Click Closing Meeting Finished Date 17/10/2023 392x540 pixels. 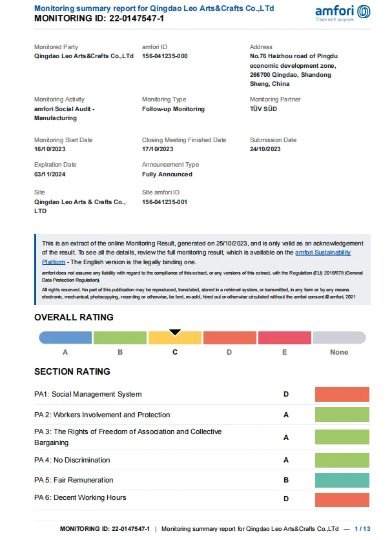coord(158,149)
